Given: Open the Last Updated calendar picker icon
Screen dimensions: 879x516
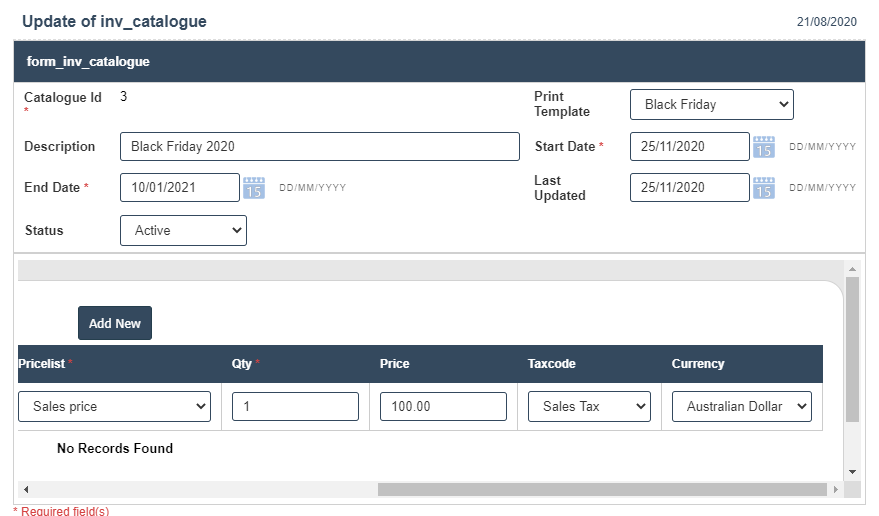Looking at the screenshot, I should point(764,188).
